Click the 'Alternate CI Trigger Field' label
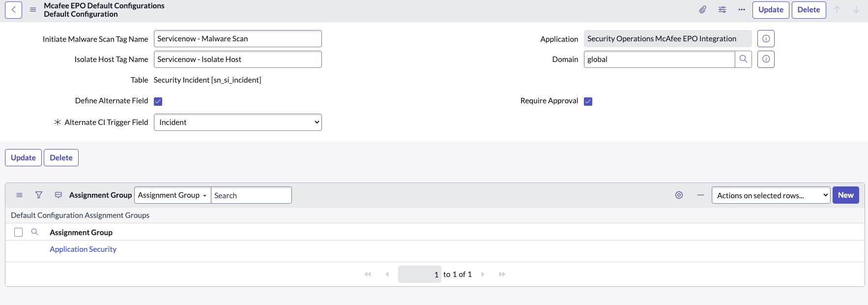This screenshot has width=868, height=305. 106,122
